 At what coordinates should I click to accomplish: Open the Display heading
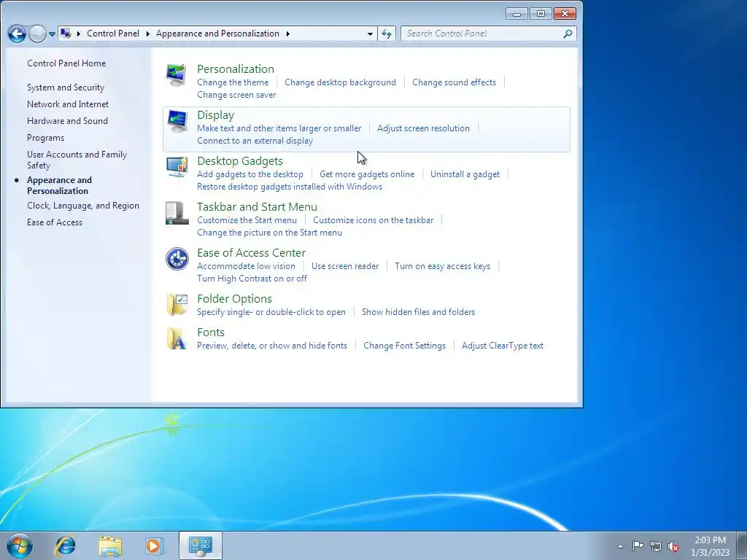click(x=215, y=115)
